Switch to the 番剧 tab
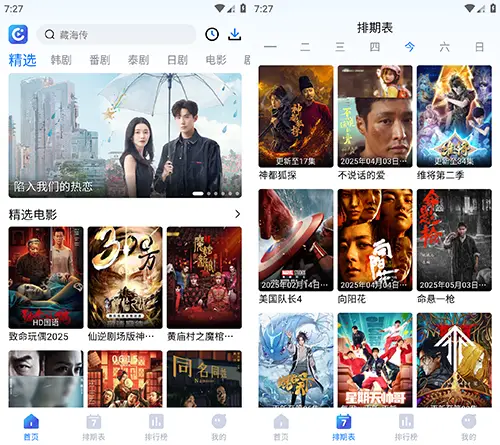Screen dimensions: 500x445 coord(100,60)
